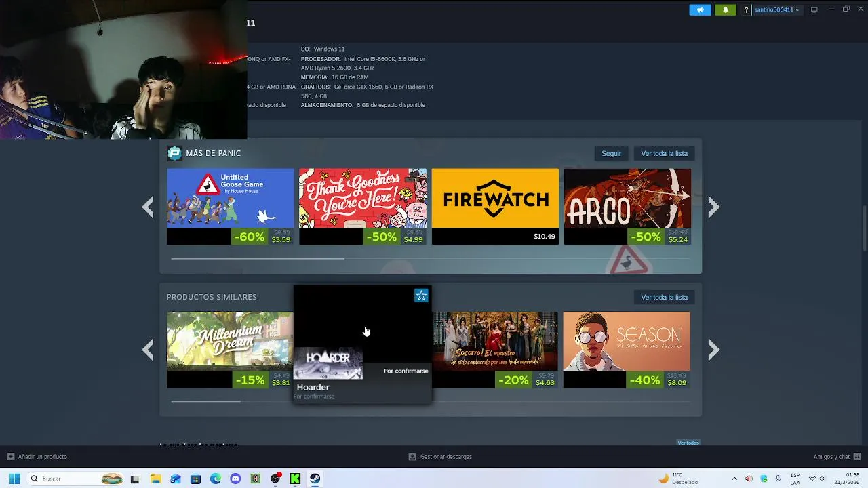Expand the system tray hidden icons chevron
The height and width of the screenshot is (488, 868).
click(734, 479)
